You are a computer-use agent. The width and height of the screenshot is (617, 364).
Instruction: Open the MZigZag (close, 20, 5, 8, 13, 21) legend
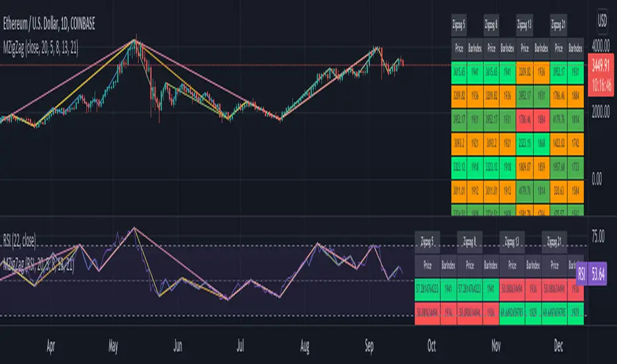[40, 48]
